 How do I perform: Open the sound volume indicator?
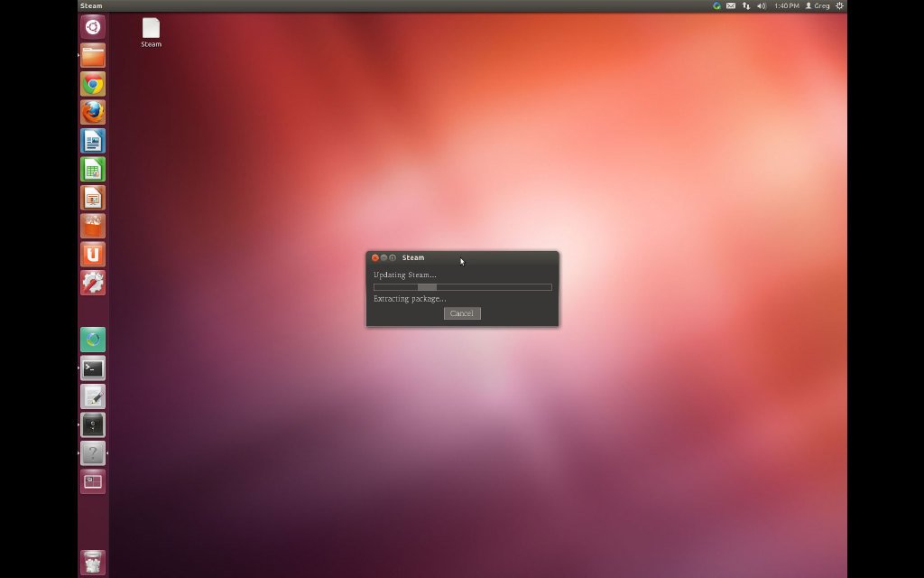coord(762,6)
